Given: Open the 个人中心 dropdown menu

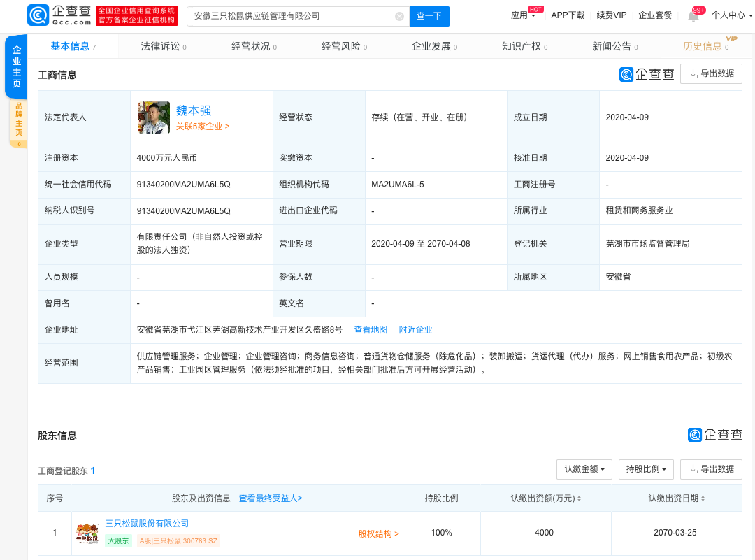Looking at the screenshot, I should click(731, 15).
